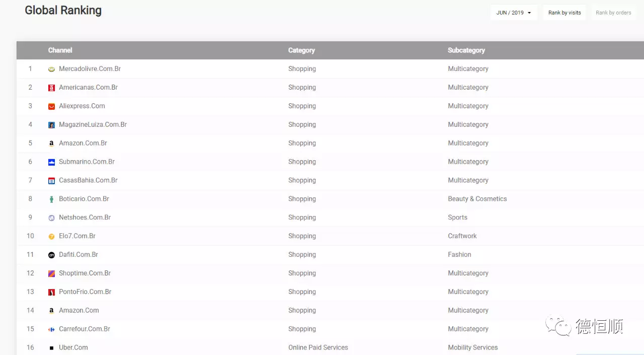Image resolution: width=644 pixels, height=355 pixels.
Task: Click the Americanas.Com.Br red favicon
Action: pyautogui.click(x=51, y=88)
